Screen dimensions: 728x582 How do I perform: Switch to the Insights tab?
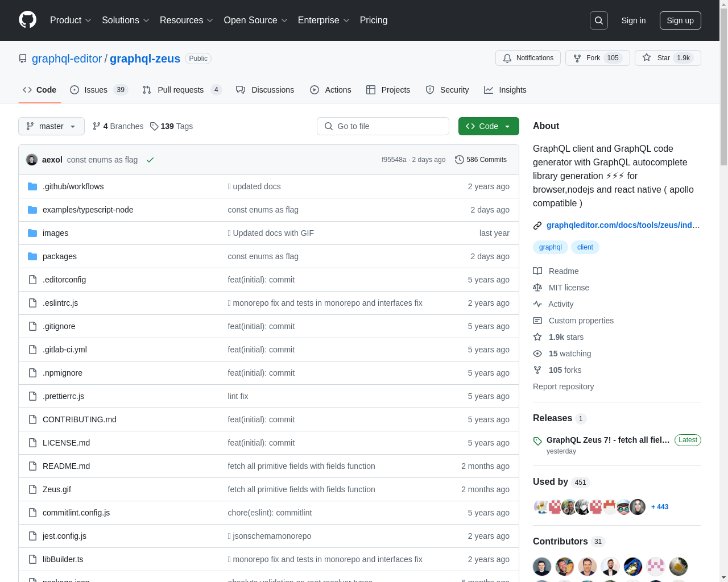[x=505, y=90]
